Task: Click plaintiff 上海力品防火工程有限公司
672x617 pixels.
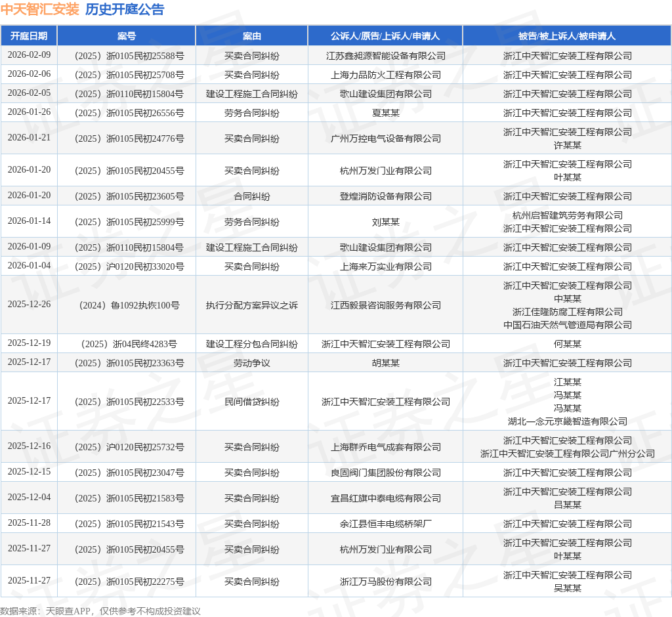Action: tap(386, 75)
